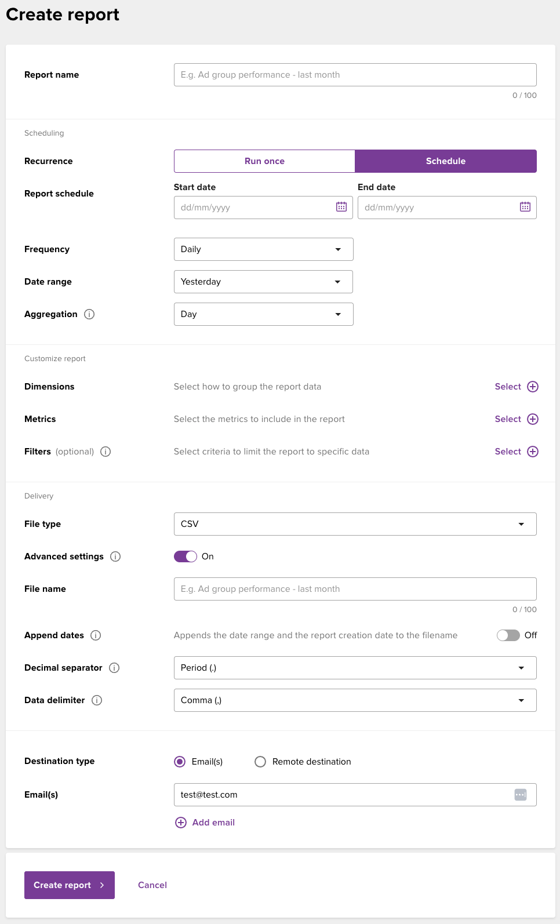Open the Date range dropdown
560x924 pixels.
tap(263, 282)
